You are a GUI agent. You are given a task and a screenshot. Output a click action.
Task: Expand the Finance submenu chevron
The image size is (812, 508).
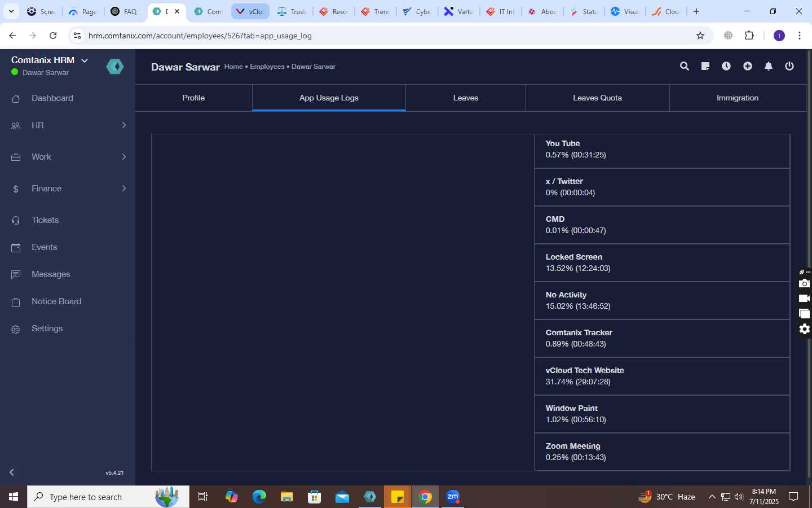[124, 189]
